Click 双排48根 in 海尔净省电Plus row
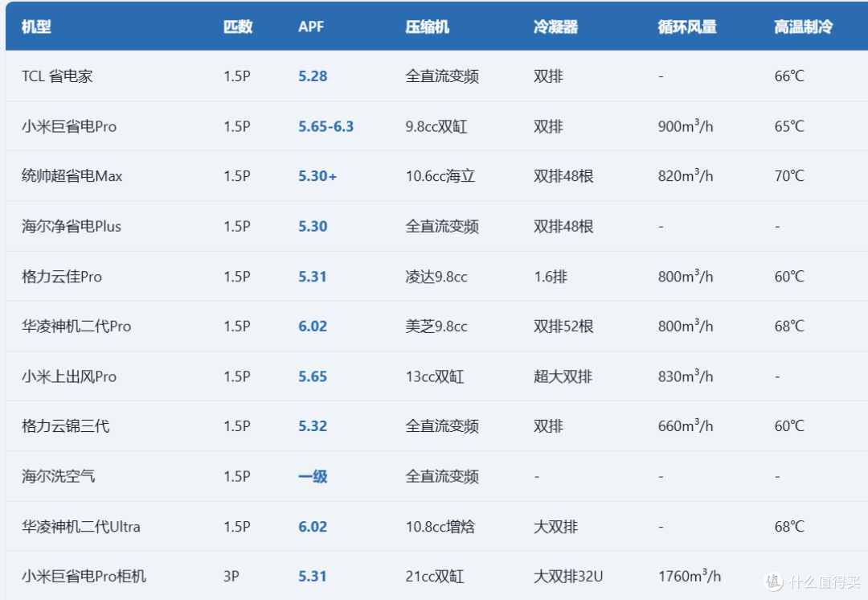 (x=563, y=226)
